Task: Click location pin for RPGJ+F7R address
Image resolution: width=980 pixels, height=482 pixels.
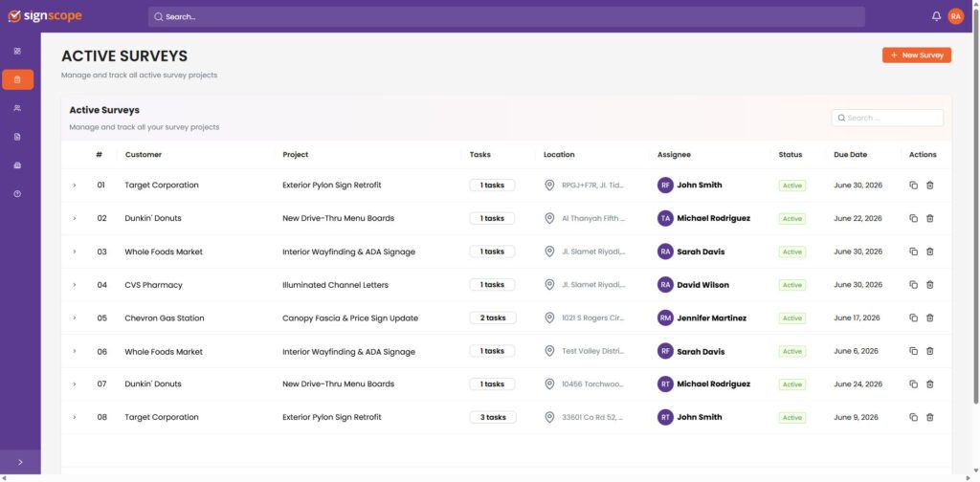Action: 549,186
